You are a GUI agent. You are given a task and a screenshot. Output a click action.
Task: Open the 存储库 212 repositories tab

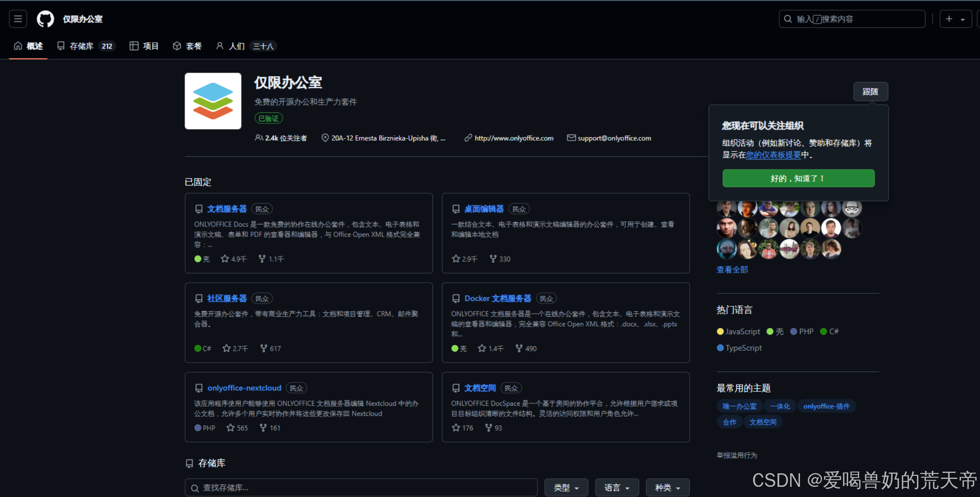86,46
